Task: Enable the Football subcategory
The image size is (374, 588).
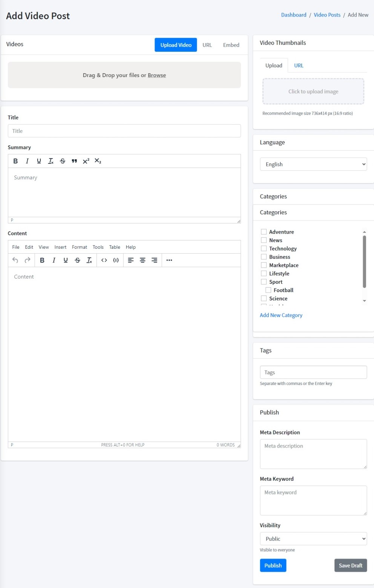Action: click(268, 289)
